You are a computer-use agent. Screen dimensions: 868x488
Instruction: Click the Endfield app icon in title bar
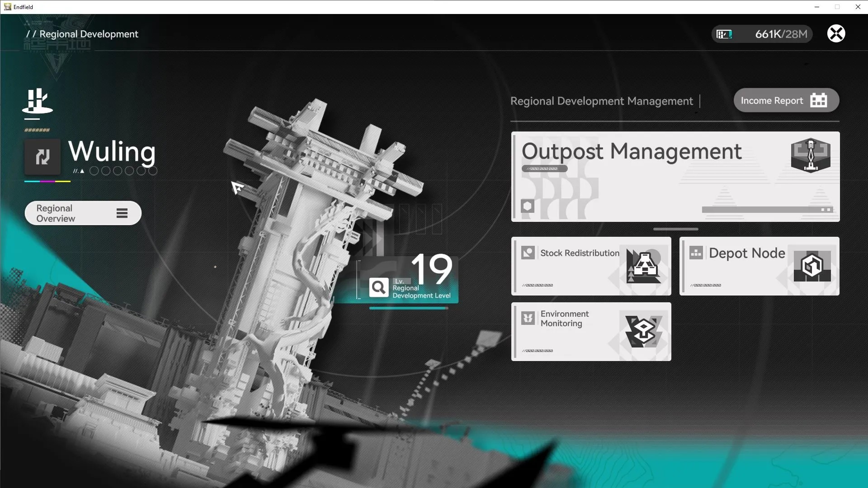click(7, 7)
